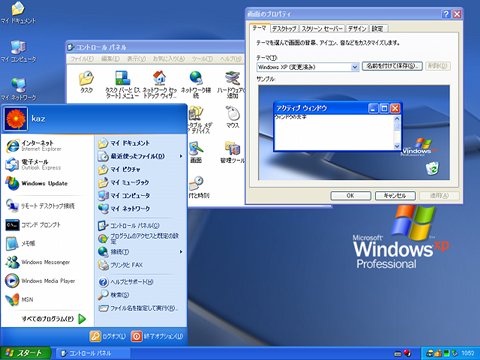
Task: Open Add Hardware icon in Control Panel
Action: [x=231, y=84]
